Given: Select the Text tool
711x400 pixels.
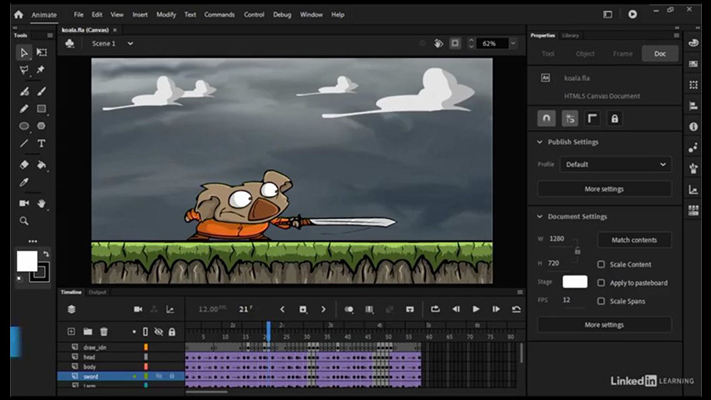Looking at the screenshot, I should point(41,144).
